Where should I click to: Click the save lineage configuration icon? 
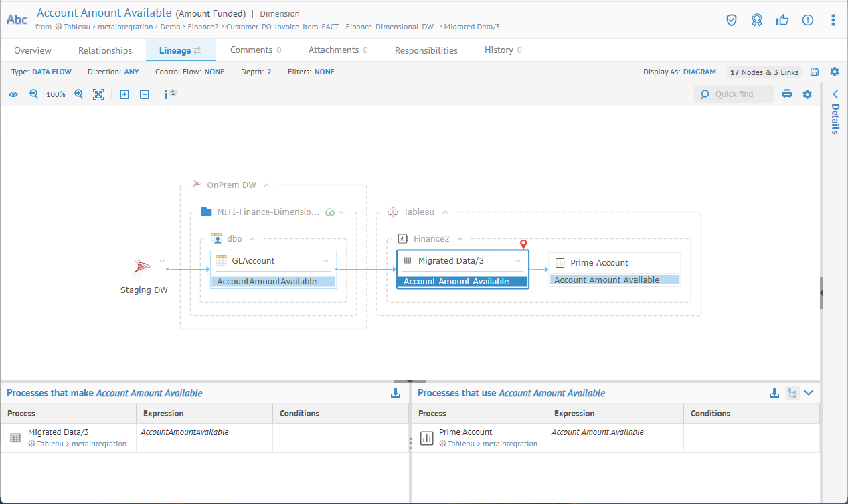[815, 72]
